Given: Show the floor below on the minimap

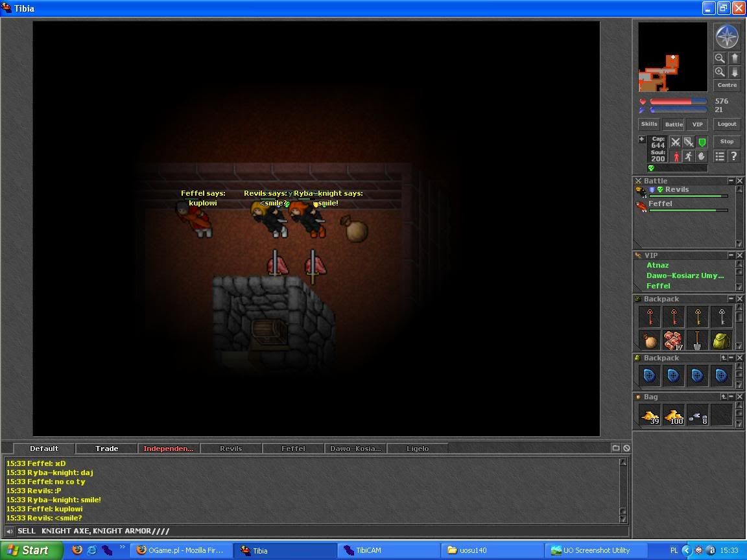Looking at the screenshot, I should [734, 72].
